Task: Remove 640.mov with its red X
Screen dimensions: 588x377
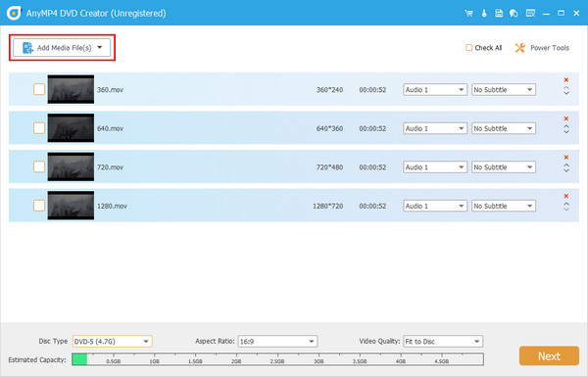Action: click(x=566, y=118)
